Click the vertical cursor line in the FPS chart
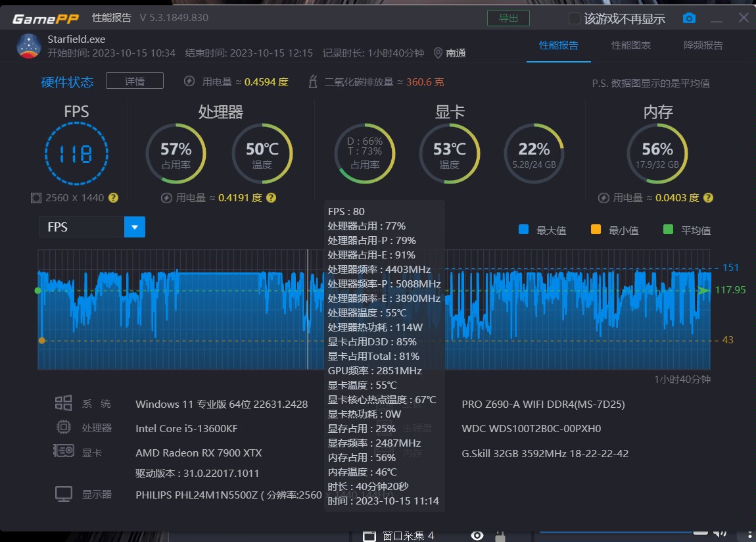This screenshot has height=542, width=756. click(x=308, y=310)
